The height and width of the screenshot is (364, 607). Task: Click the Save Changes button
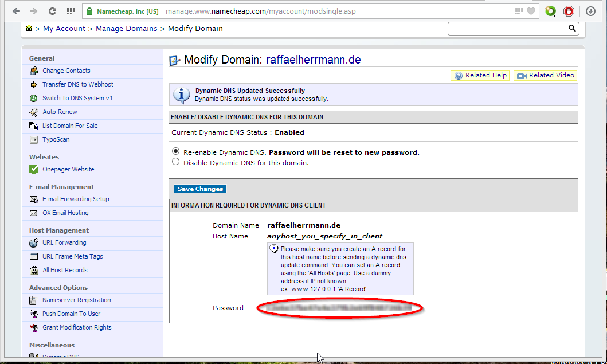coord(200,189)
